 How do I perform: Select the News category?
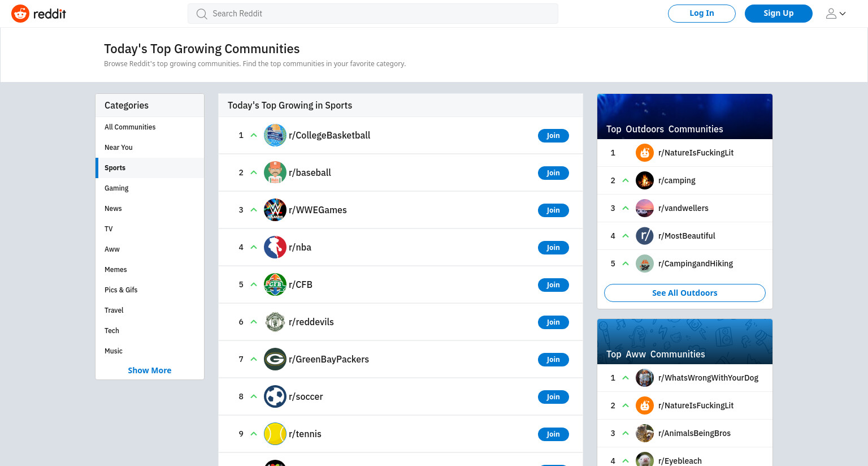(150, 209)
